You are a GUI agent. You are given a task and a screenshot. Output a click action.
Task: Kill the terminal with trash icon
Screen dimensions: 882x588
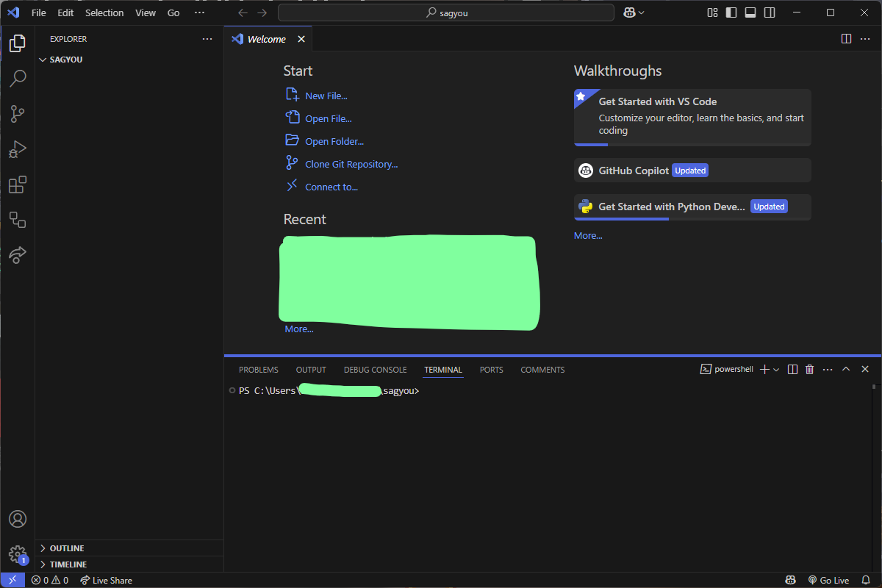[x=809, y=370]
